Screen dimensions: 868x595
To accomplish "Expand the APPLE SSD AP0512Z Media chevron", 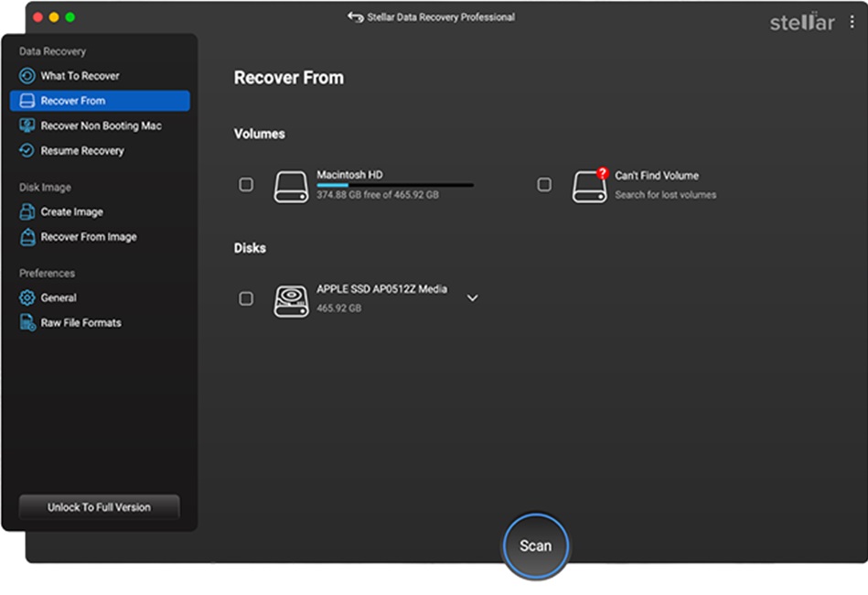I will [472, 298].
